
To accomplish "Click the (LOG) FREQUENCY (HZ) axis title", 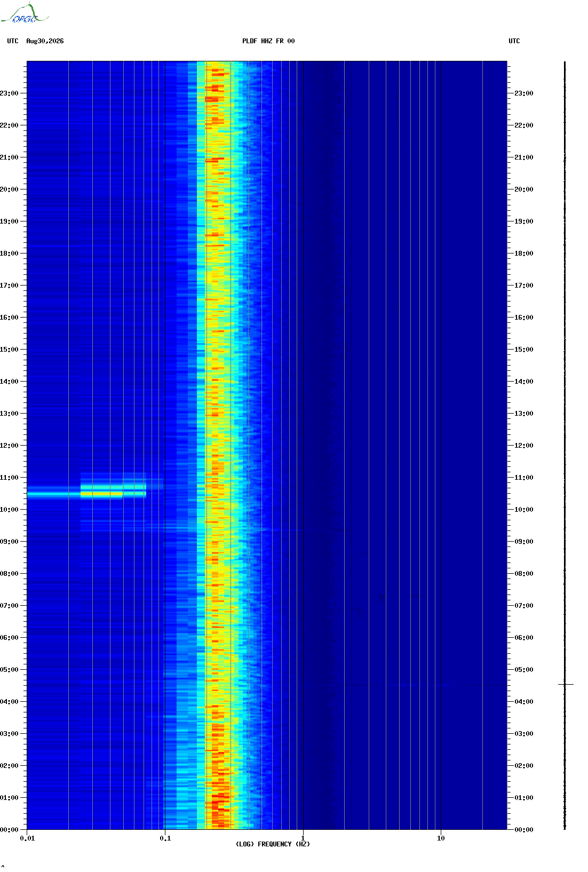I will point(273,844).
